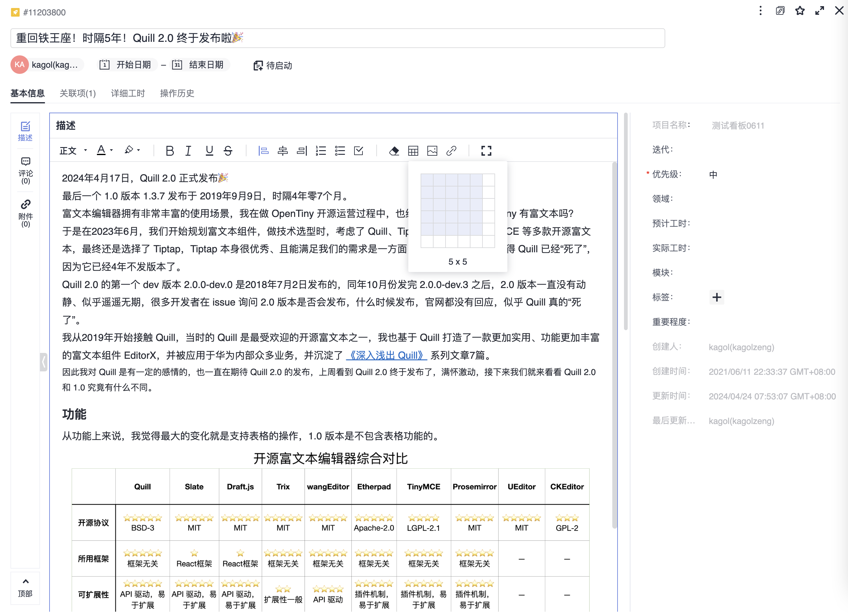Insert an image into description
Screen dimensions: 848x616
pos(432,151)
